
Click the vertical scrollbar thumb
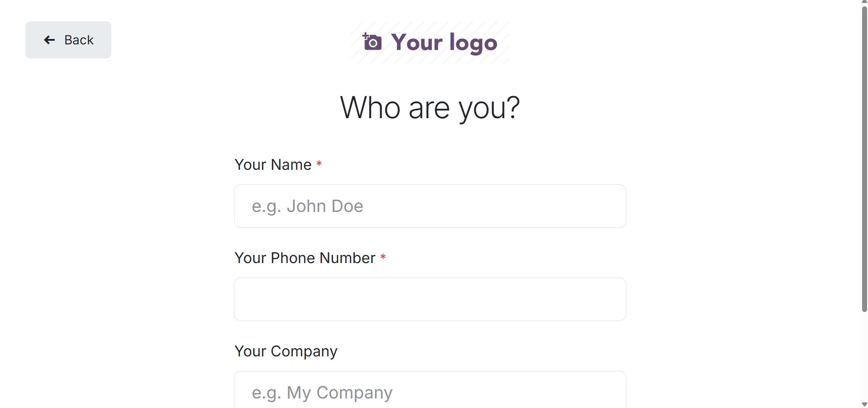[x=864, y=158]
